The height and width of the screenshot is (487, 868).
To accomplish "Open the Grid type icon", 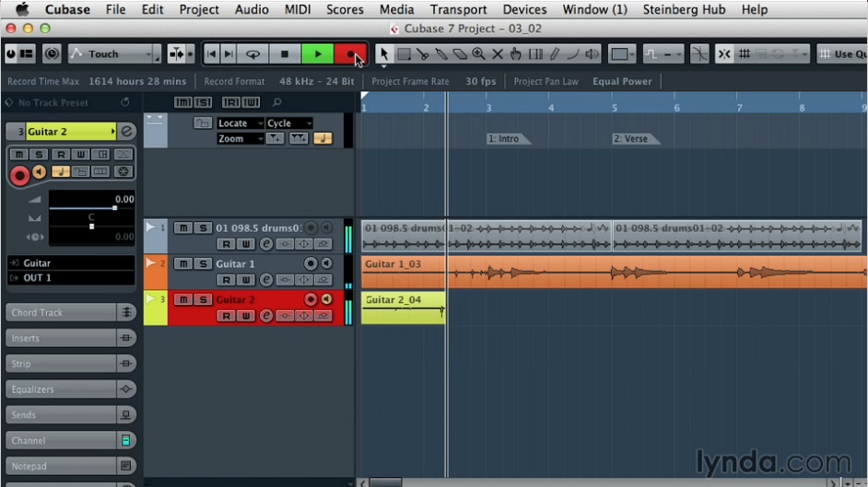I will pos(745,54).
